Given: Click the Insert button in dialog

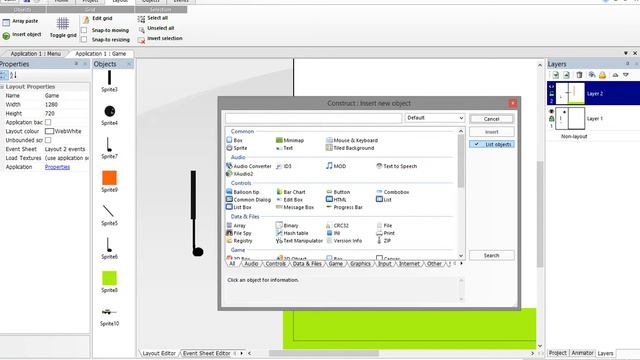Looking at the screenshot, I should [x=492, y=132].
